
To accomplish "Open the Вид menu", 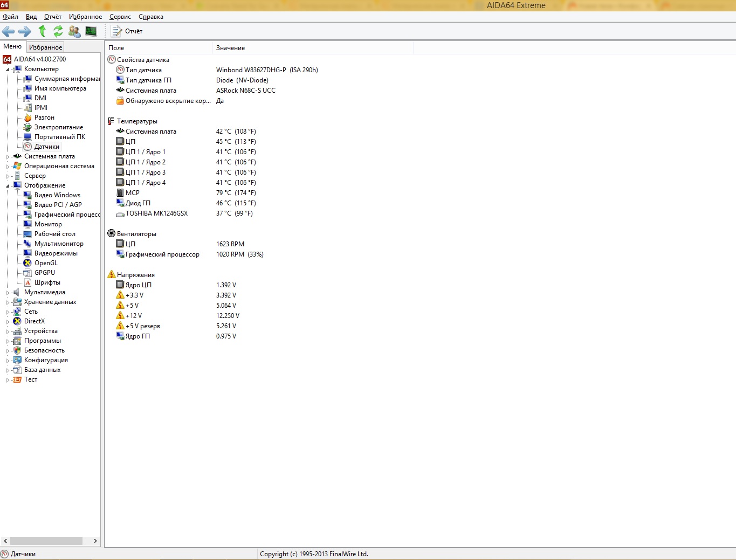I will [31, 17].
